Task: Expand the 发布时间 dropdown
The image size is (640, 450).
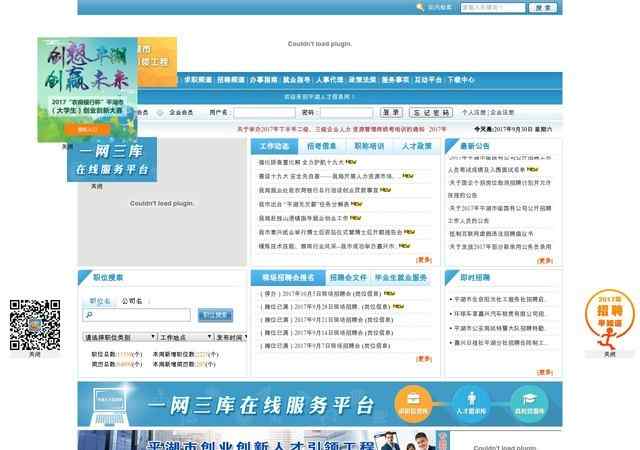Action: pyautogui.click(x=231, y=338)
